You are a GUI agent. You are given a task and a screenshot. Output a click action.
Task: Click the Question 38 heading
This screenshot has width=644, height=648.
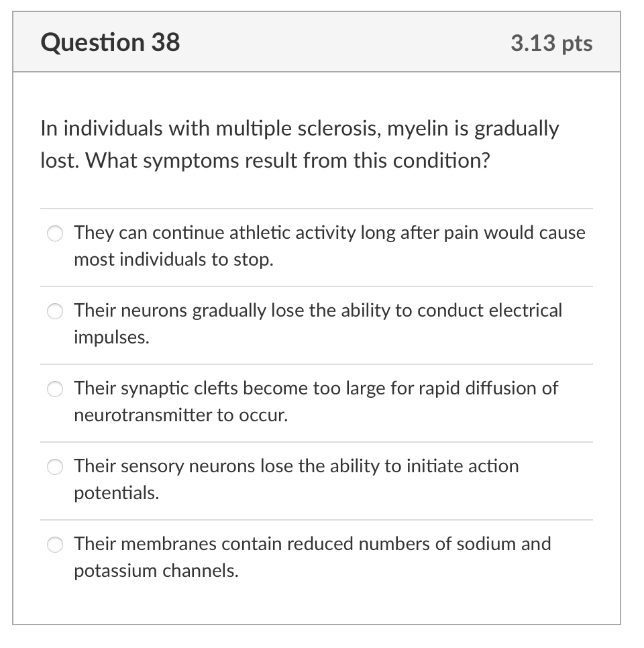pyautogui.click(x=110, y=42)
